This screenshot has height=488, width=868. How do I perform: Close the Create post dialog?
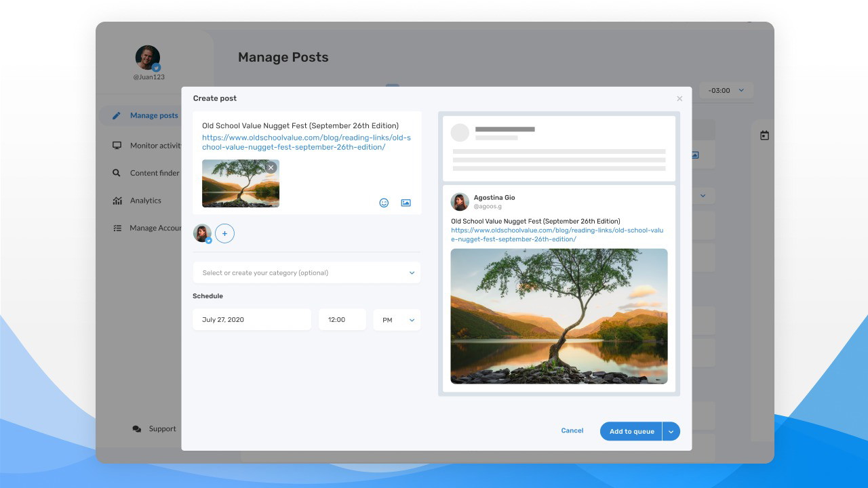click(x=679, y=99)
